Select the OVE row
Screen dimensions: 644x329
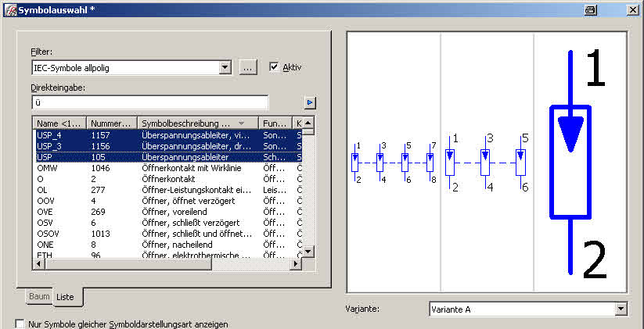pyautogui.click(x=167, y=212)
